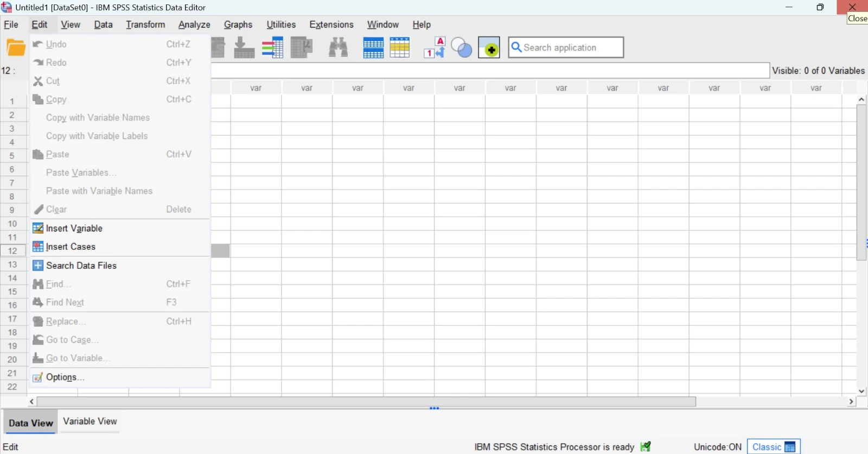The height and width of the screenshot is (454, 868).
Task: Click the Paste with Variable Names entry
Action: tap(119, 191)
